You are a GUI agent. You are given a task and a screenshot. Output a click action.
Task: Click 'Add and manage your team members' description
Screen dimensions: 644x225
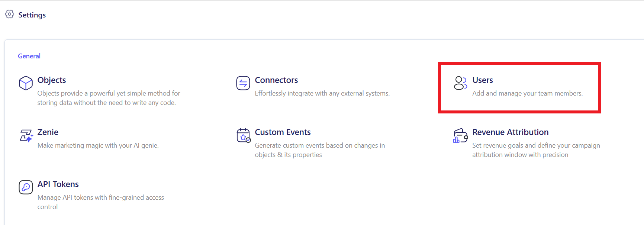pyautogui.click(x=527, y=93)
